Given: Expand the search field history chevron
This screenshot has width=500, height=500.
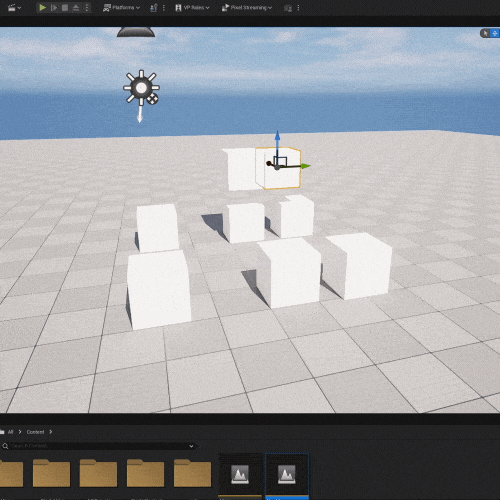Looking at the screenshot, I should tap(191, 446).
